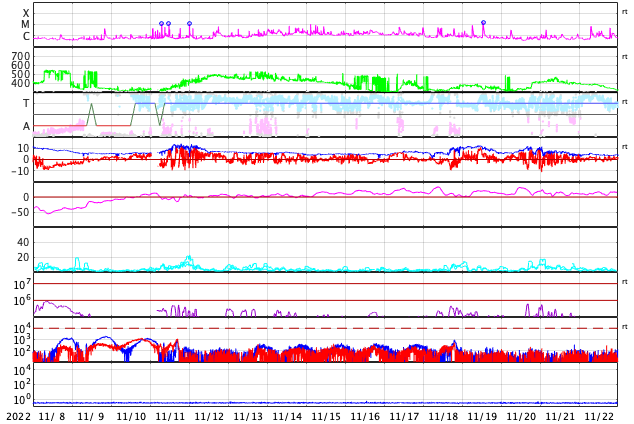The height and width of the screenshot is (424, 634).
Task: Select the earlier of two flare markers on 11/10
Action: coord(161,23)
